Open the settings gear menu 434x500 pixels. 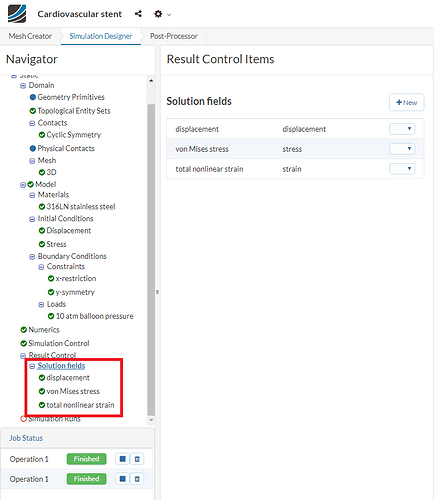click(x=158, y=14)
